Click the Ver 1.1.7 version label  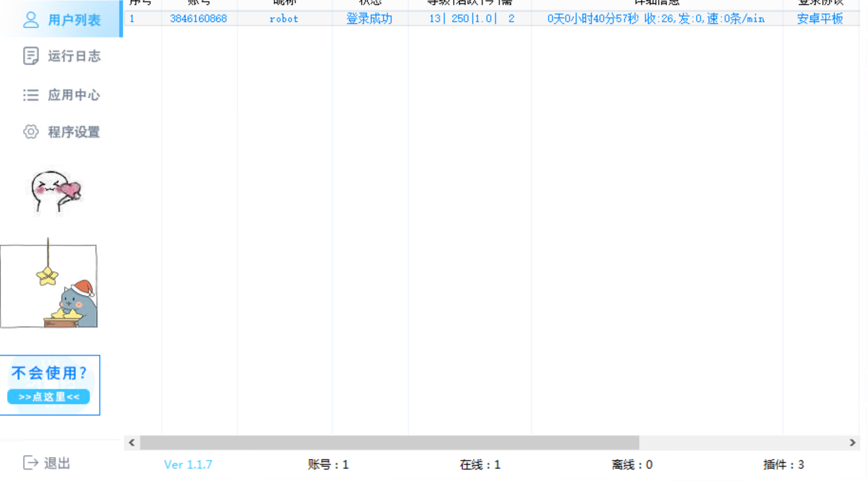(188, 465)
